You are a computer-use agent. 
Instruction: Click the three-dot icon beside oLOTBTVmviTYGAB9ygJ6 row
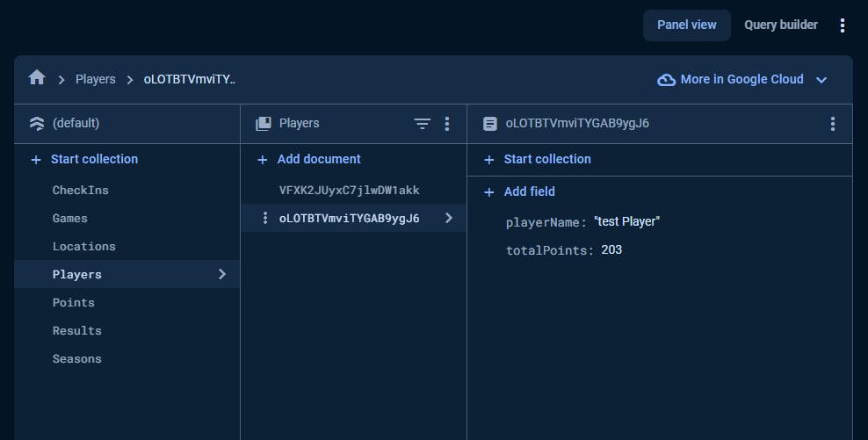pos(265,218)
